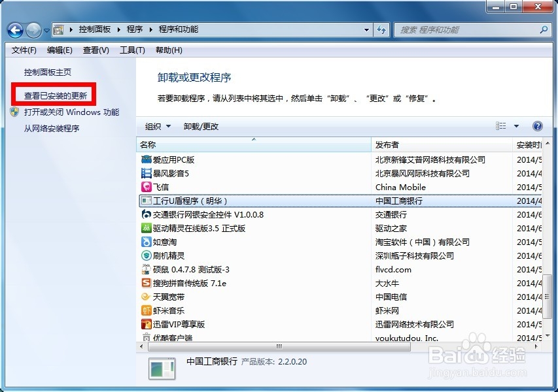Viewport: 558px width, 392px height.
Task: Click the shield icon beside Windows 功能
Action: [x=14, y=112]
